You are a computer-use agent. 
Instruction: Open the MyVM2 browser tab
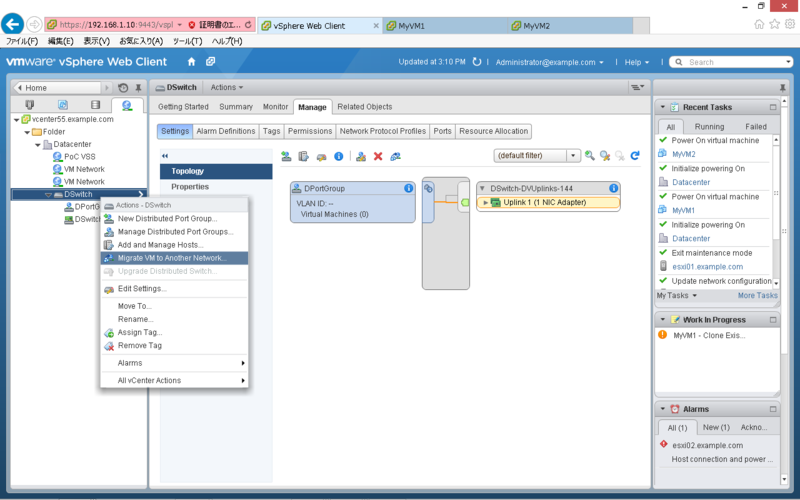(570, 26)
